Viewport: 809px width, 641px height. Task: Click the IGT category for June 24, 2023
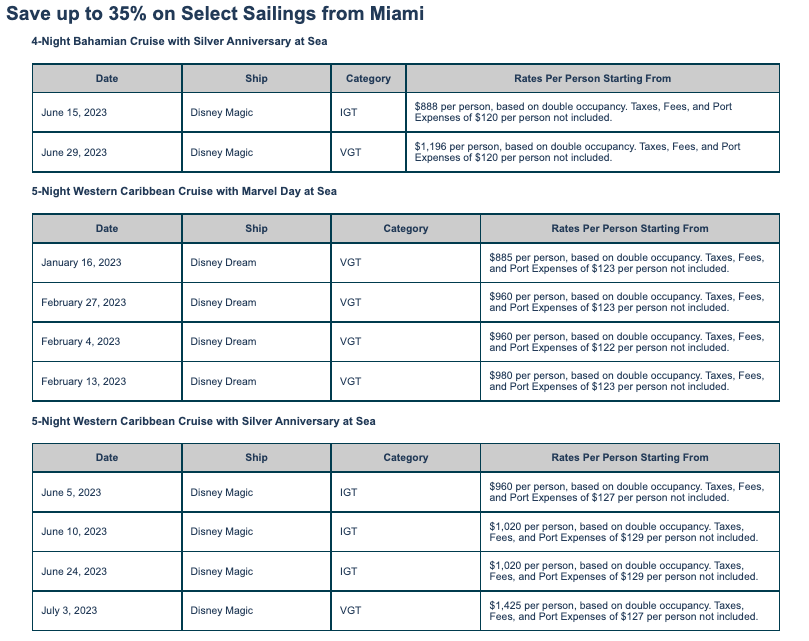[348, 572]
